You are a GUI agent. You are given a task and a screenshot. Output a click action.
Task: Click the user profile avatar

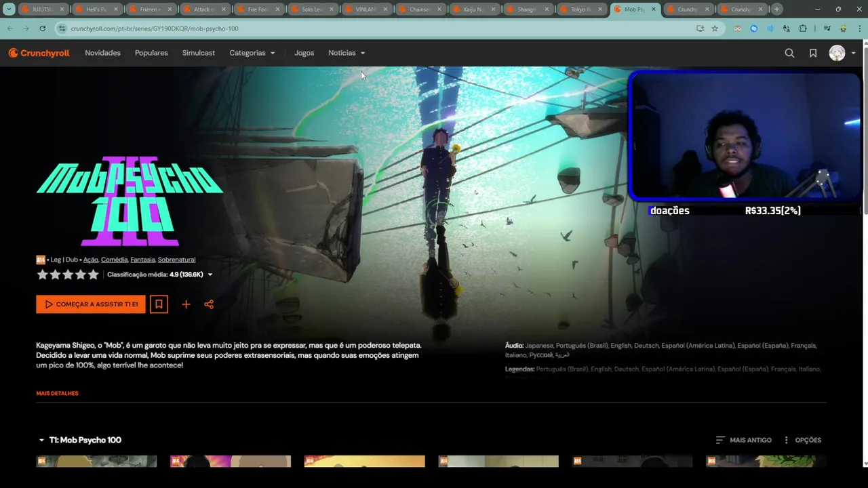(x=837, y=53)
